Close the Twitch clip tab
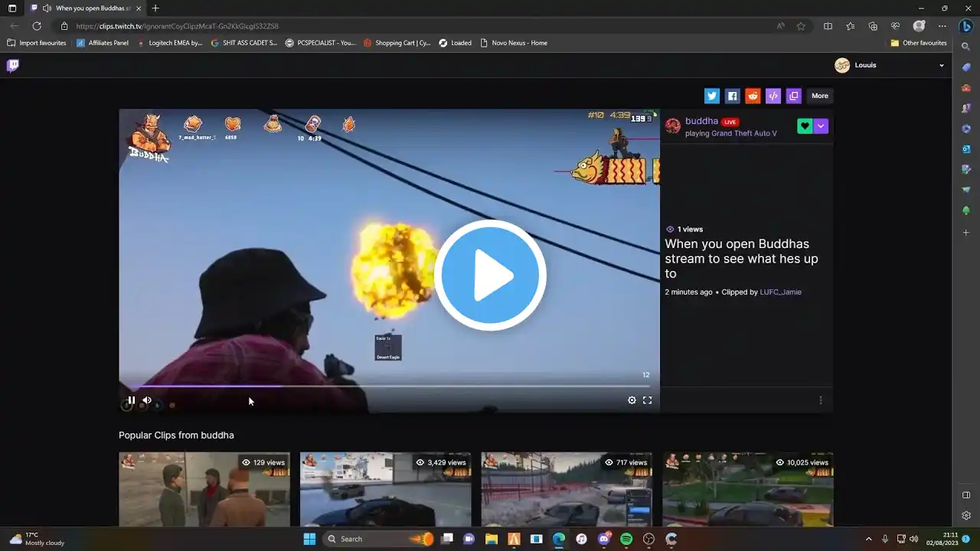980x551 pixels. click(x=139, y=8)
